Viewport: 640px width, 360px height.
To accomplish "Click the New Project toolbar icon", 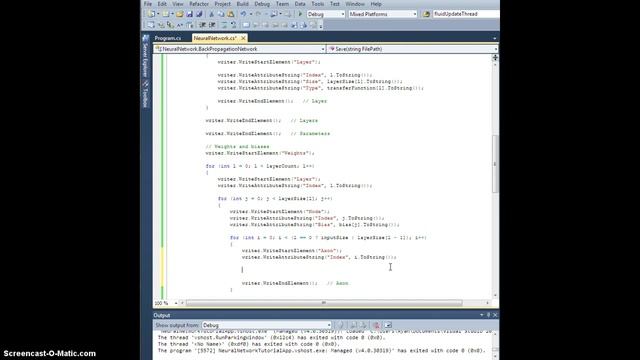I will pos(151,14).
